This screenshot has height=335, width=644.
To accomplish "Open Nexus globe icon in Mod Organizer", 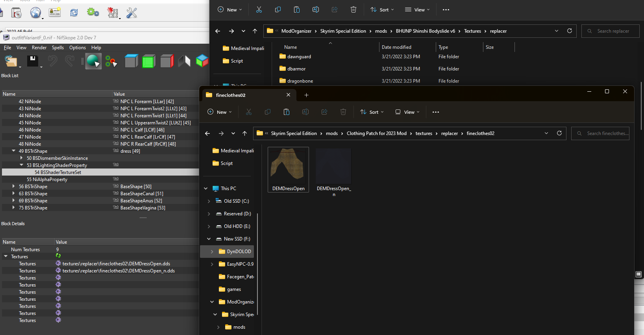I will click(35, 13).
